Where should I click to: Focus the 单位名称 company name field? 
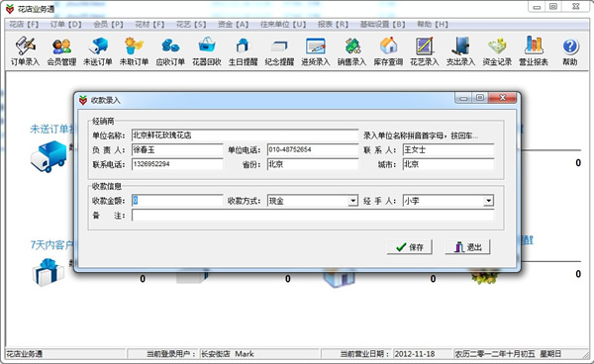click(x=245, y=136)
